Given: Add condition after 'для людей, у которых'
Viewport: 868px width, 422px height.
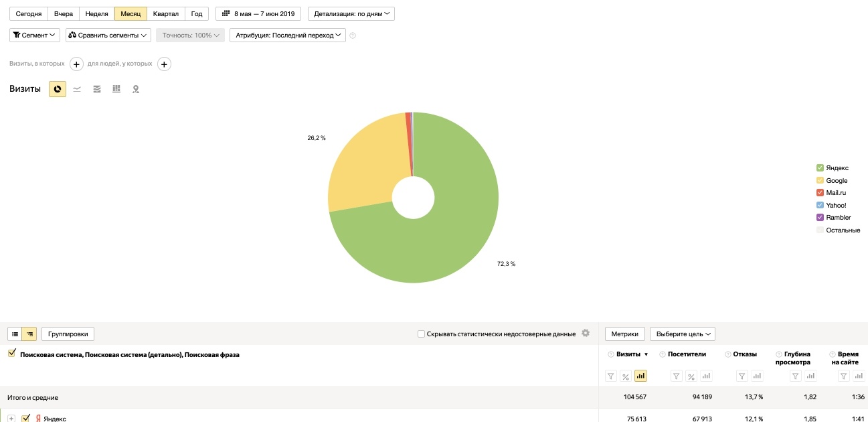Looking at the screenshot, I should [x=164, y=64].
